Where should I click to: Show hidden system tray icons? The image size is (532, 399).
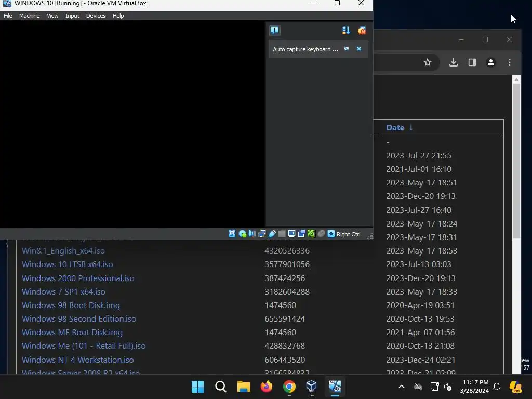point(402,387)
